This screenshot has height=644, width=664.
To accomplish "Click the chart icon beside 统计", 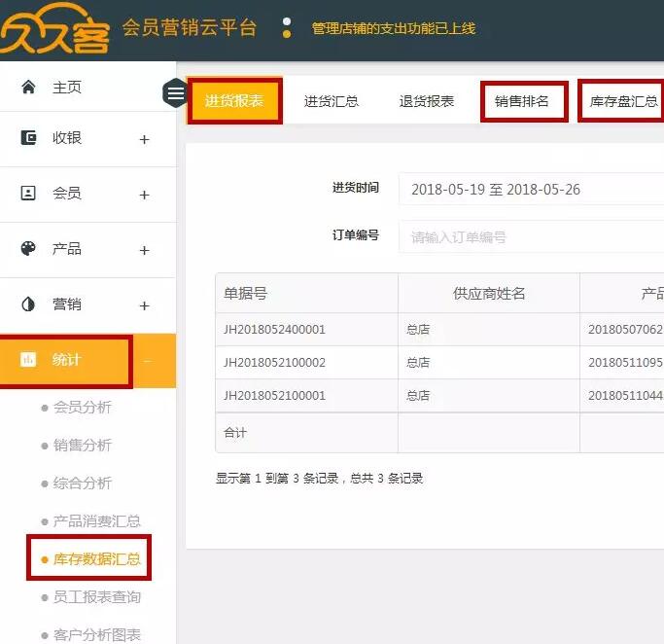I will 28,360.
